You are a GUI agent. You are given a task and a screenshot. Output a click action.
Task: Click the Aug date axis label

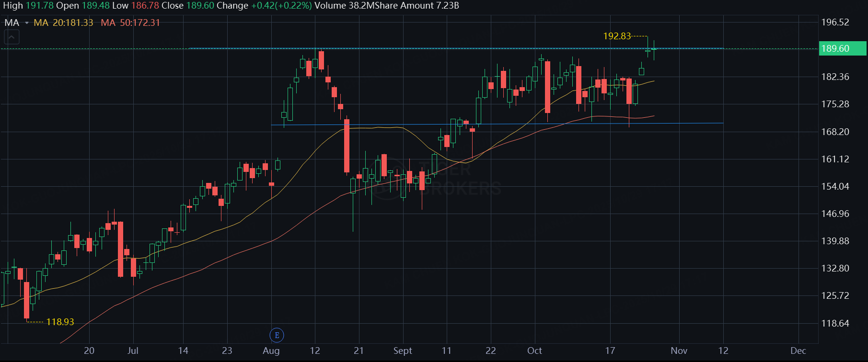(x=271, y=351)
